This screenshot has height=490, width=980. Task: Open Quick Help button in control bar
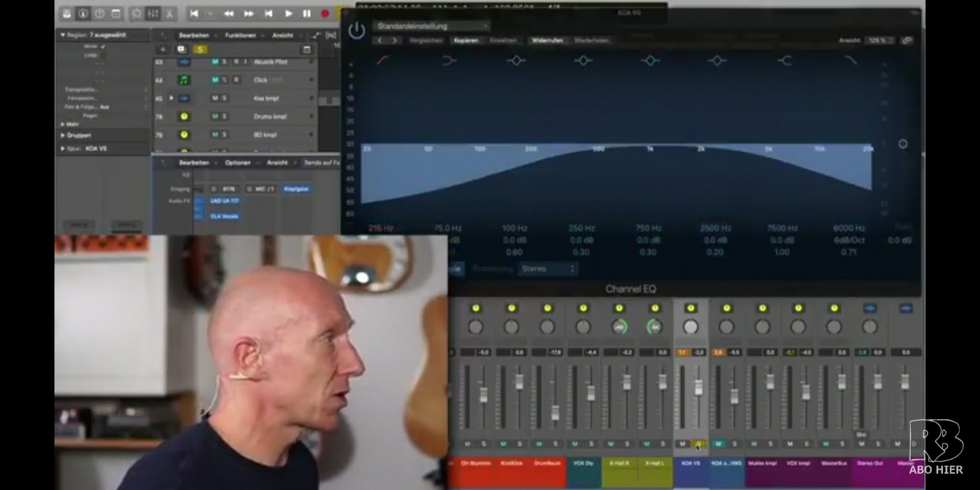click(100, 14)
